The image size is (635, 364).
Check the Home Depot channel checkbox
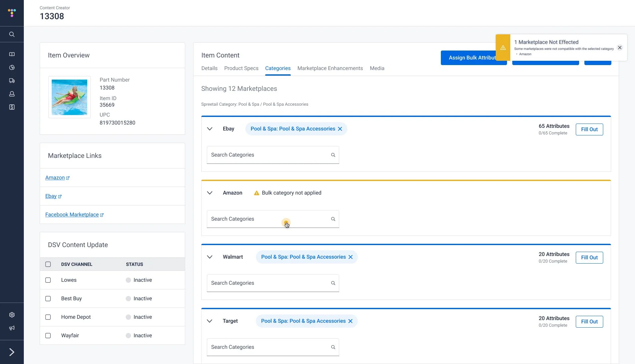[48, 317]
